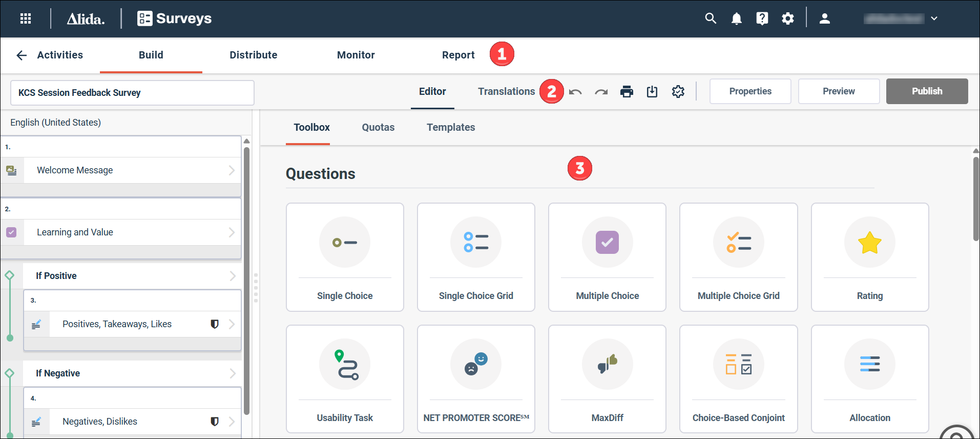Click the Preview button
The width and height of the screenshot is (980, 439).
839,91
